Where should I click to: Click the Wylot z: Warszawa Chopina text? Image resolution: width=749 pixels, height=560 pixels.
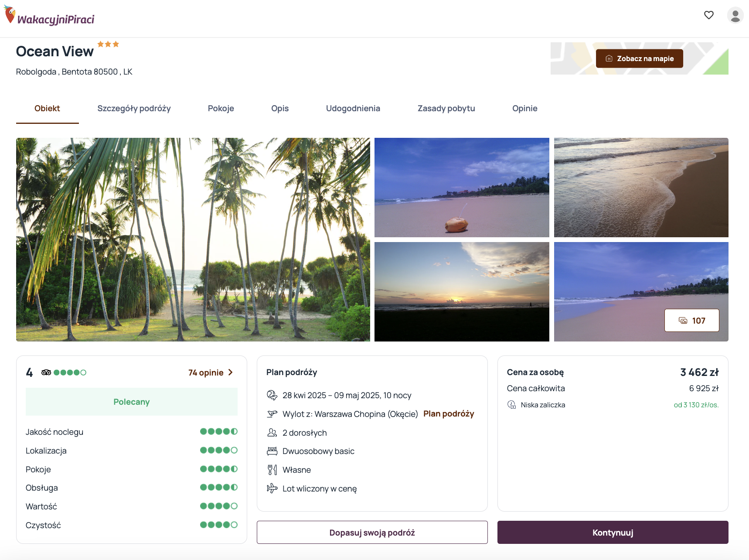pos(350,414)
